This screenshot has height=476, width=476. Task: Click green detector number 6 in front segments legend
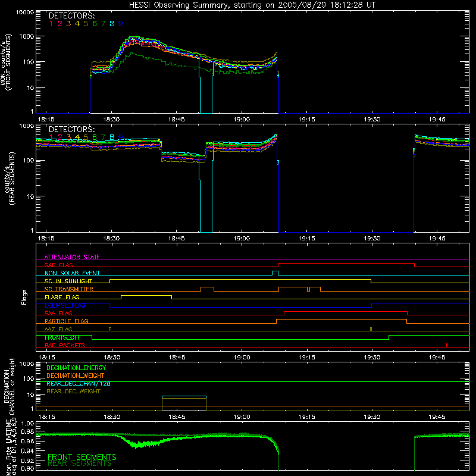tap(95, 24)
